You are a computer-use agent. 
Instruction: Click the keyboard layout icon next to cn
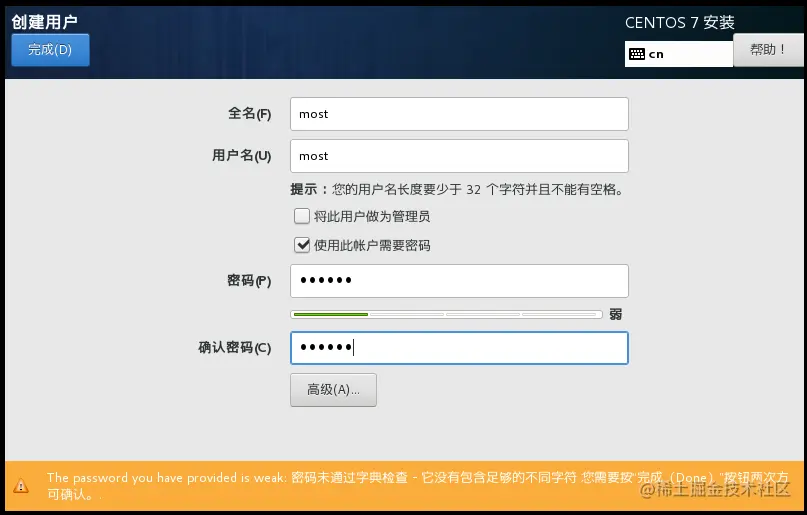tap(637, 54)
